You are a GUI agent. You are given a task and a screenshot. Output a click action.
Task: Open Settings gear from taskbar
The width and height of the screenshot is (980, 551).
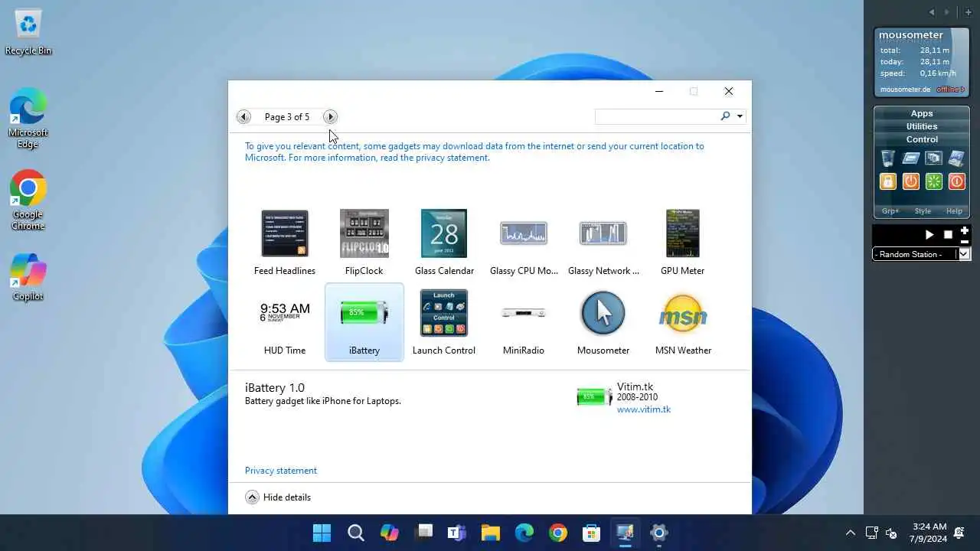coord(659,533)
